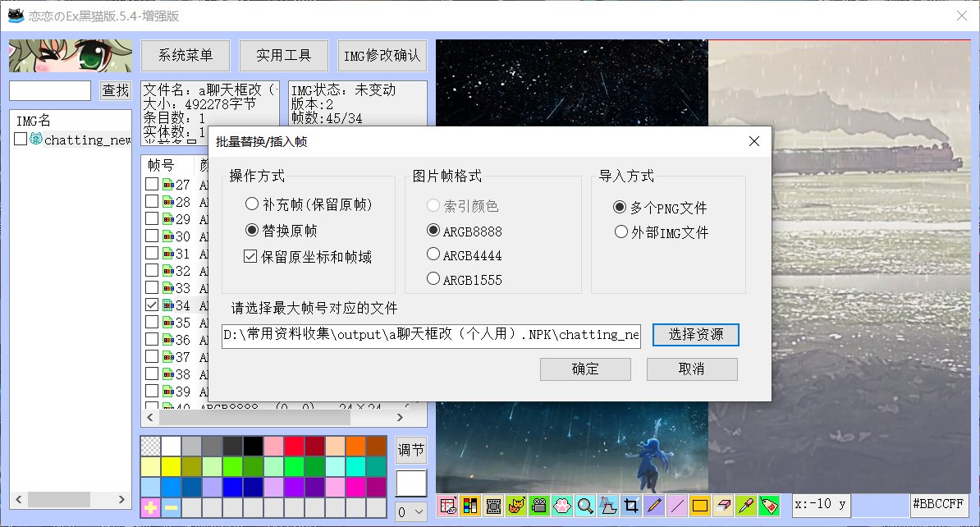
Task: Select the straight line drawing tool
Action: [x=676, y=506]
